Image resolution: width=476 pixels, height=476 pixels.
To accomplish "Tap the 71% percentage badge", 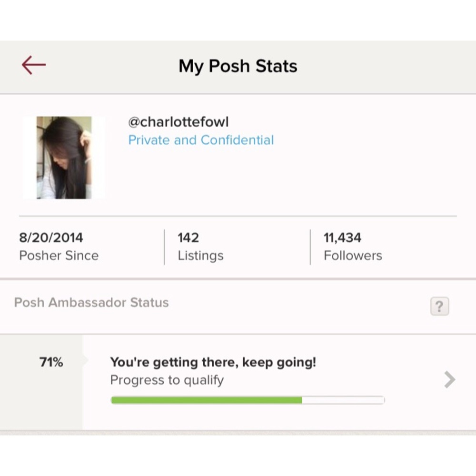I will coord(50,362).
